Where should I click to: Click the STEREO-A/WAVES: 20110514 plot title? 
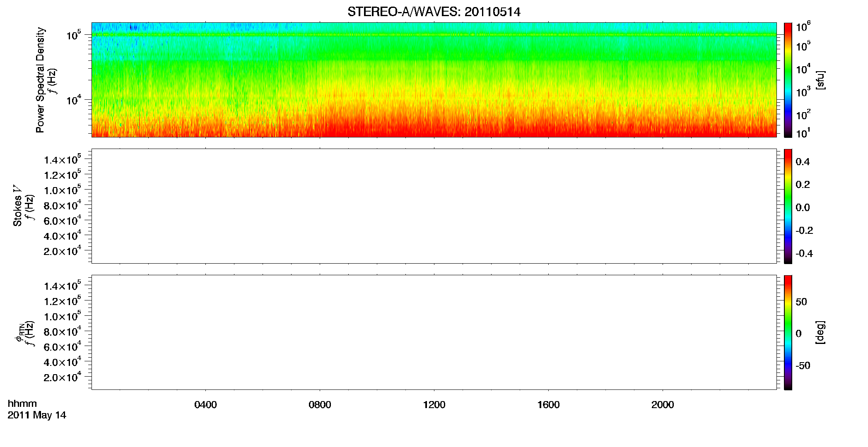pos(434,12)
